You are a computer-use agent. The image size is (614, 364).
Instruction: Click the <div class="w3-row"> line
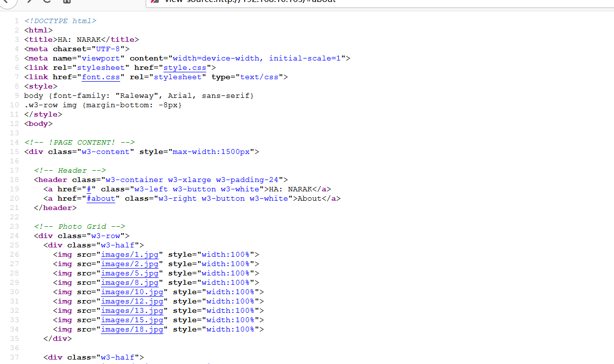pyautogui.click(x=82, y=236)
